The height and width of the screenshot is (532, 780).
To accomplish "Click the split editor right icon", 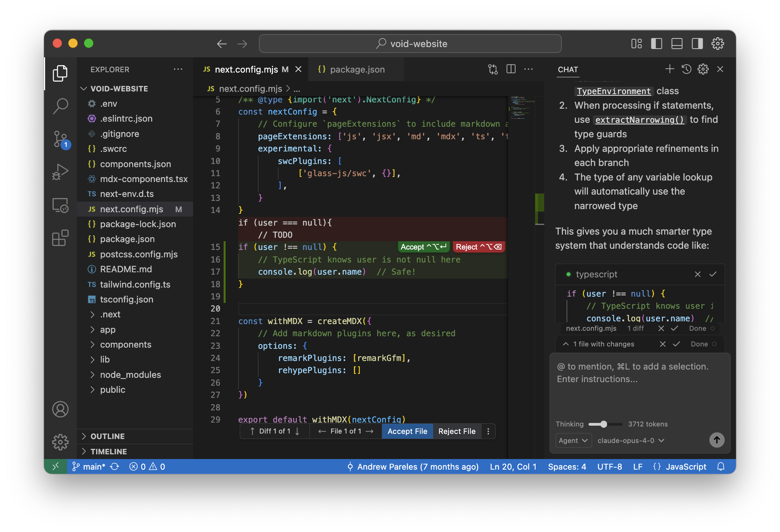I will coord(511,69).
